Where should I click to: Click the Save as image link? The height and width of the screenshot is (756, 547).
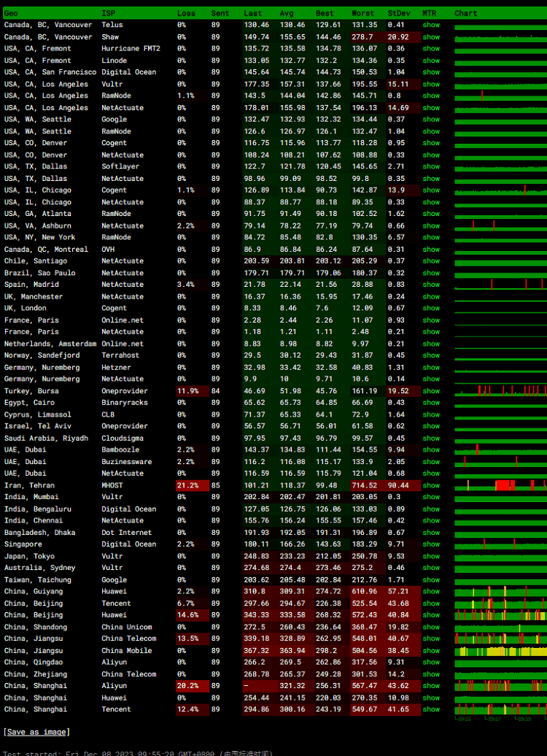[36, 732]
